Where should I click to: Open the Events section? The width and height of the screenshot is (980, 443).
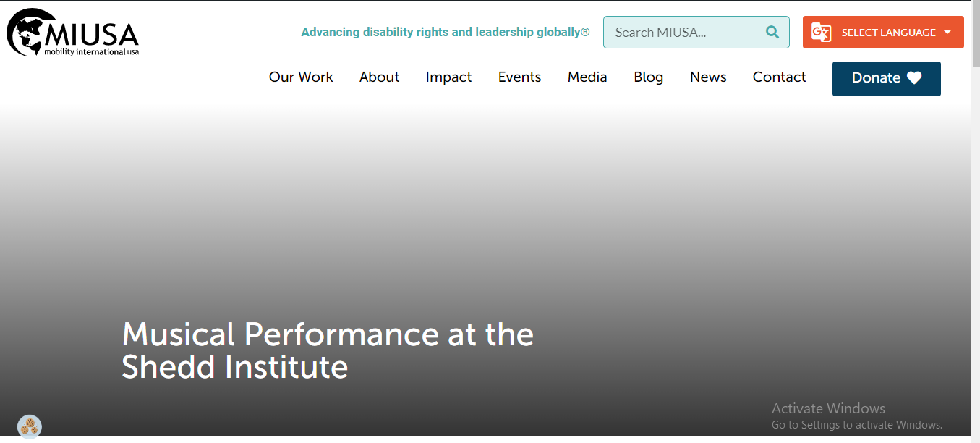519,77
